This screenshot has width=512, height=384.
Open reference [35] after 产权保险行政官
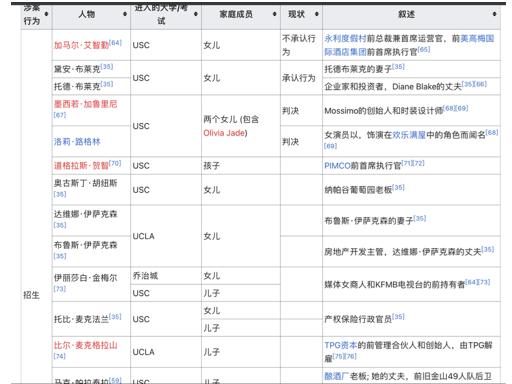click(398, 316)
